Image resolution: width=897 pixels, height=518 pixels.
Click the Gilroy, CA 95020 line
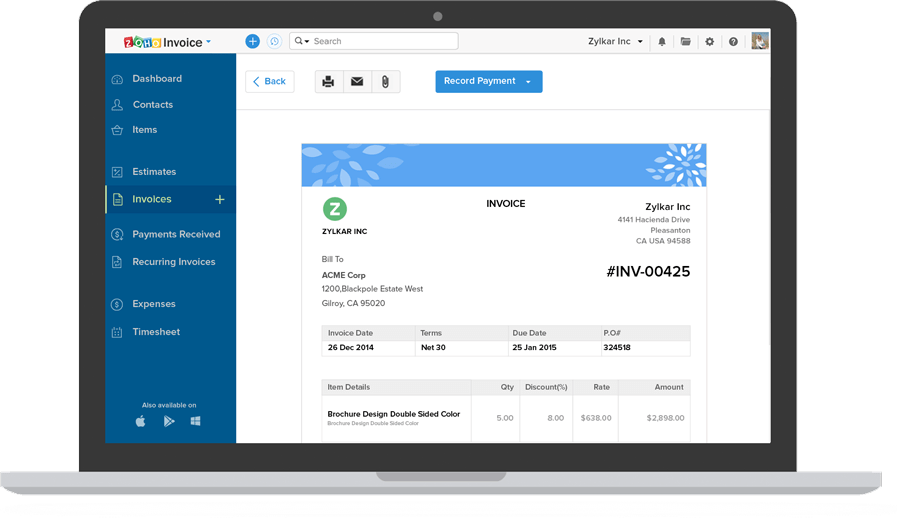click(353, 303)
